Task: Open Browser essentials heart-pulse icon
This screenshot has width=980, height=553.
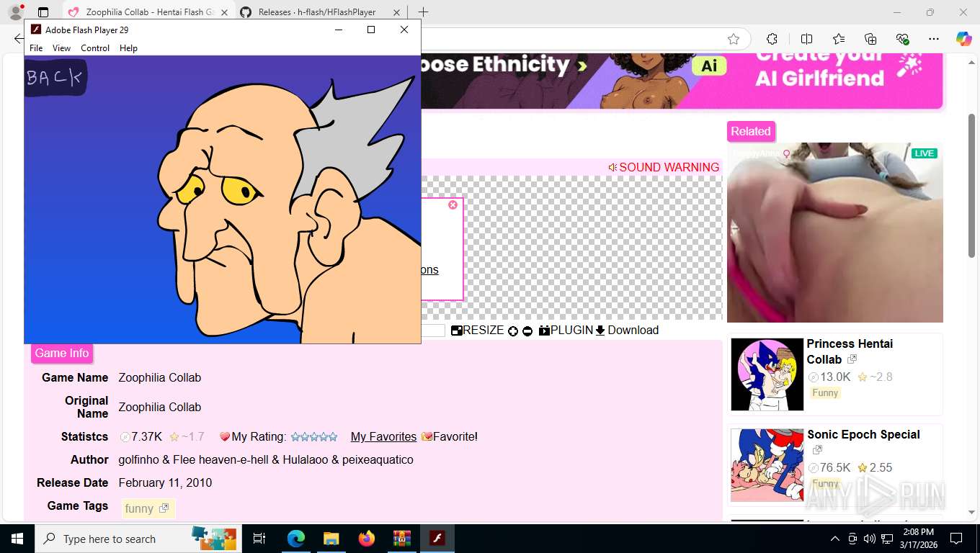Action: point(902,39)
